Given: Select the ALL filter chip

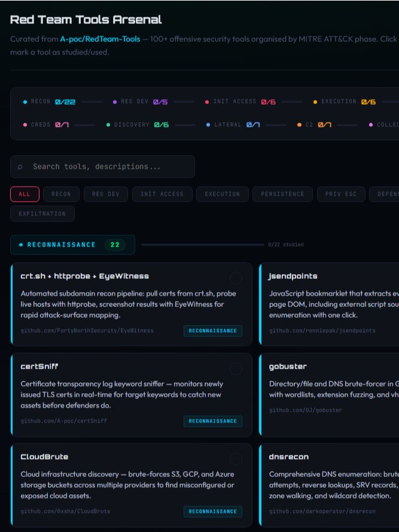Looking at the screenshot, I should point(25,194).
